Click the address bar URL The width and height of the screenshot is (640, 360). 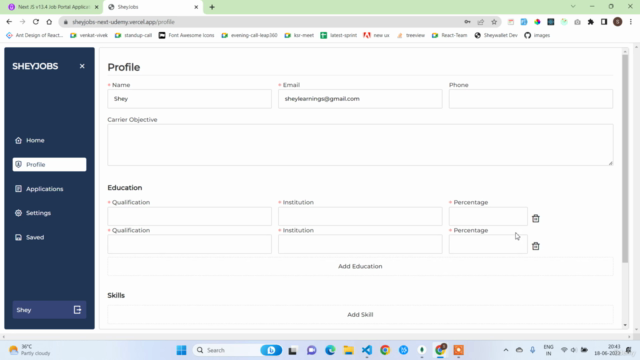pos(123,22)
